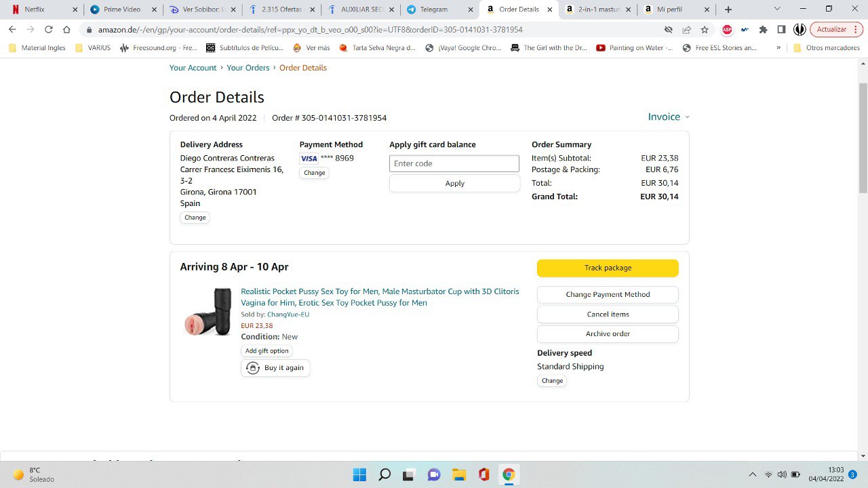
Task: Open the tab search dropdown
Action: click(777, 9)
